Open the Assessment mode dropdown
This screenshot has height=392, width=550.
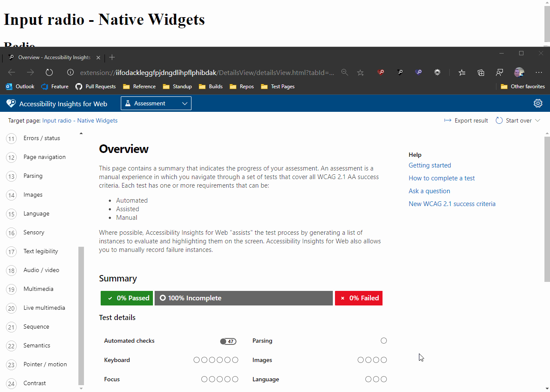coord(156,103)
